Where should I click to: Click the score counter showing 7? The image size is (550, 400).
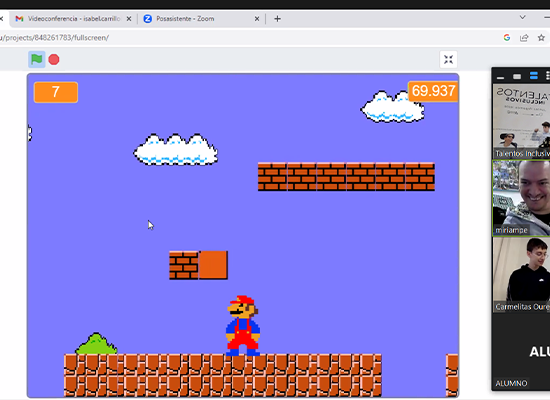[56, 92]
